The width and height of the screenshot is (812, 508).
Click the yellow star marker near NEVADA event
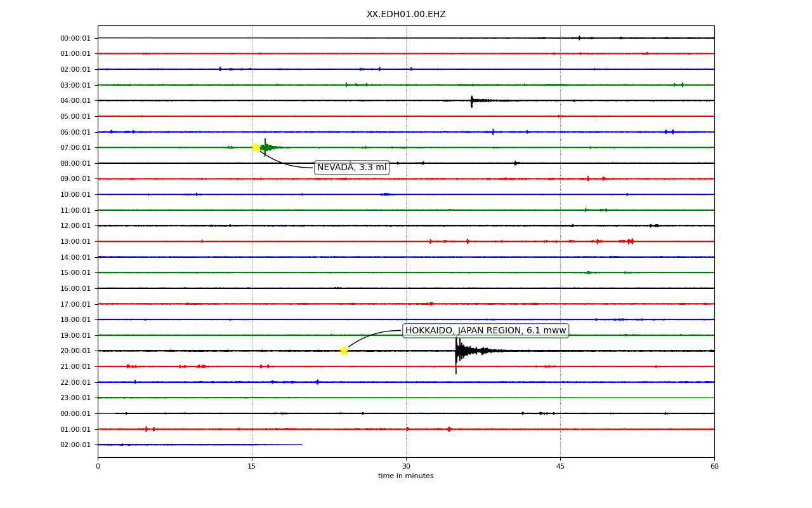256,147
